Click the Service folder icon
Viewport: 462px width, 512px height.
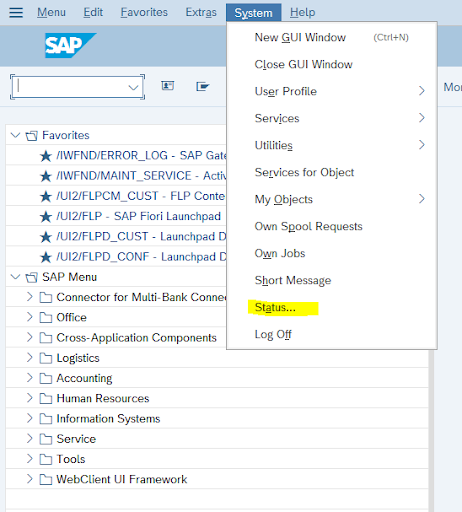(46, 439)
